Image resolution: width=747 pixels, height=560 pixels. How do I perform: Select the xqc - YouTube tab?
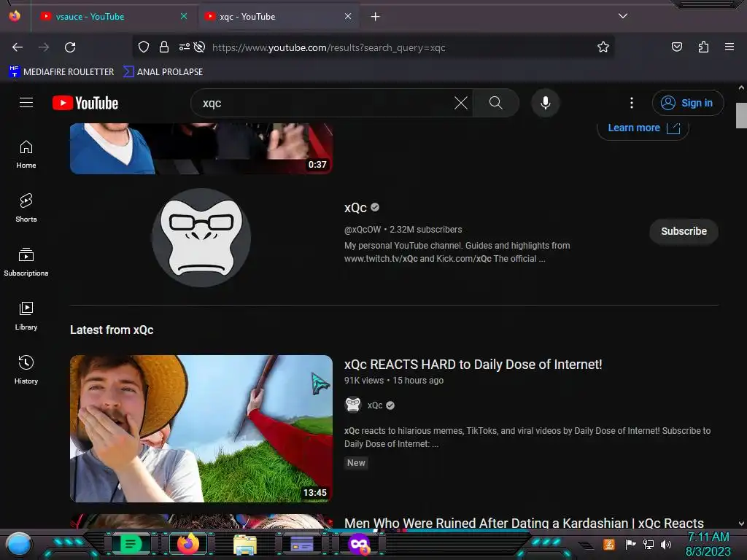(x=279, y=17)
